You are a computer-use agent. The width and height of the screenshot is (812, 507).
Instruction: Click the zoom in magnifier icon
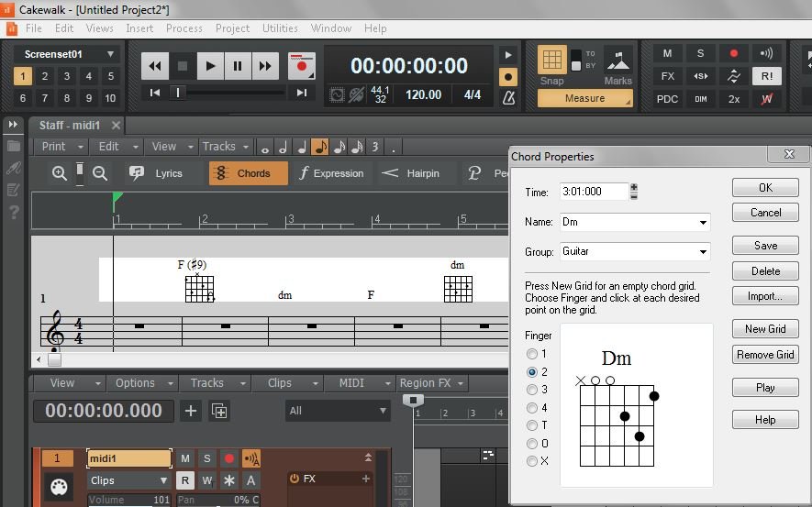[60, 173]
